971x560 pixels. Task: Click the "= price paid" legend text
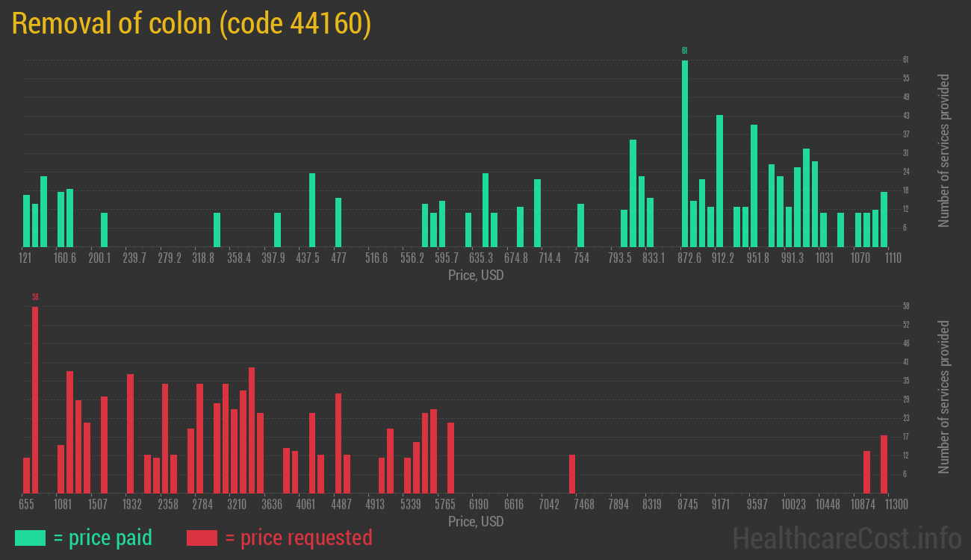pos(102,538)
